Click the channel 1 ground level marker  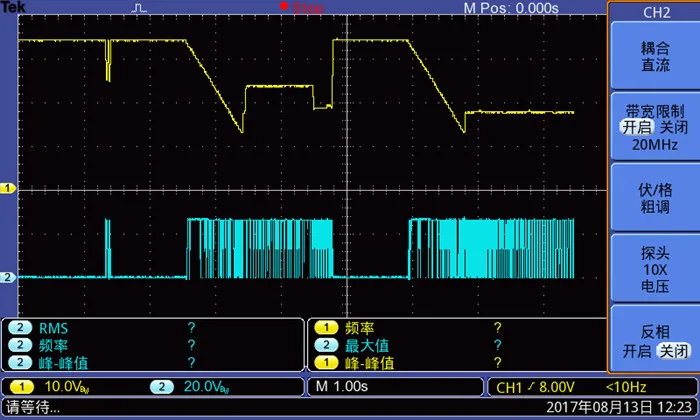pyautogui.click(x=8, y=188)
